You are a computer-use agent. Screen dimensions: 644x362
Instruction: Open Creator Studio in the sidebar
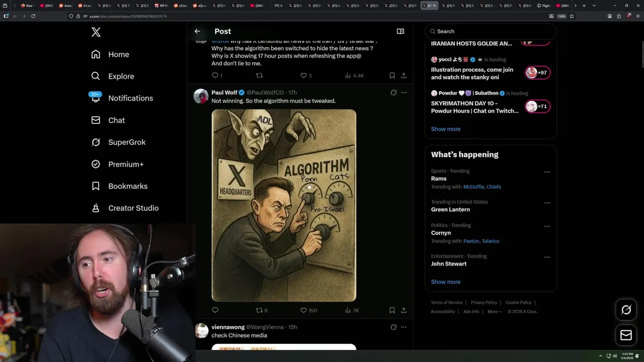(x=125, y=208)
